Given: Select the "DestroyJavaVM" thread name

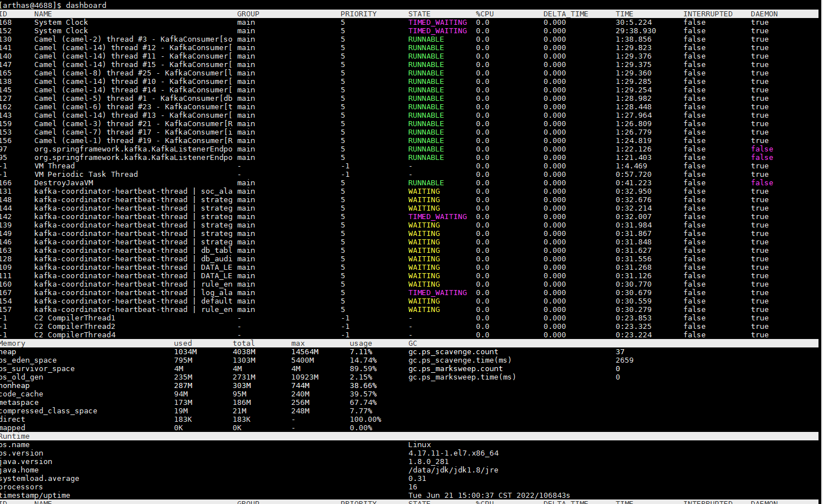Looking at the screenshot, I should click(64, 183).
